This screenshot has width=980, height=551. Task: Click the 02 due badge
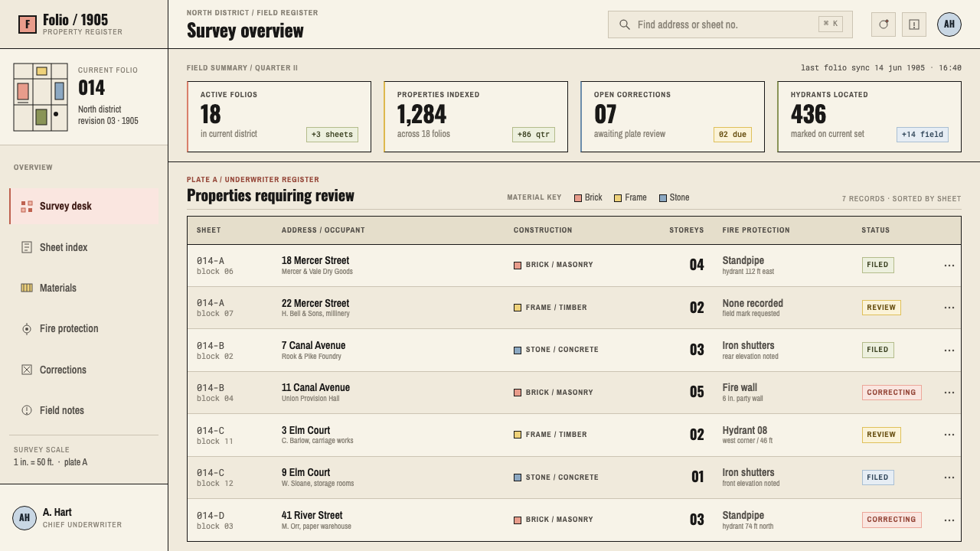pyautogui.click(x=733, y=135)
